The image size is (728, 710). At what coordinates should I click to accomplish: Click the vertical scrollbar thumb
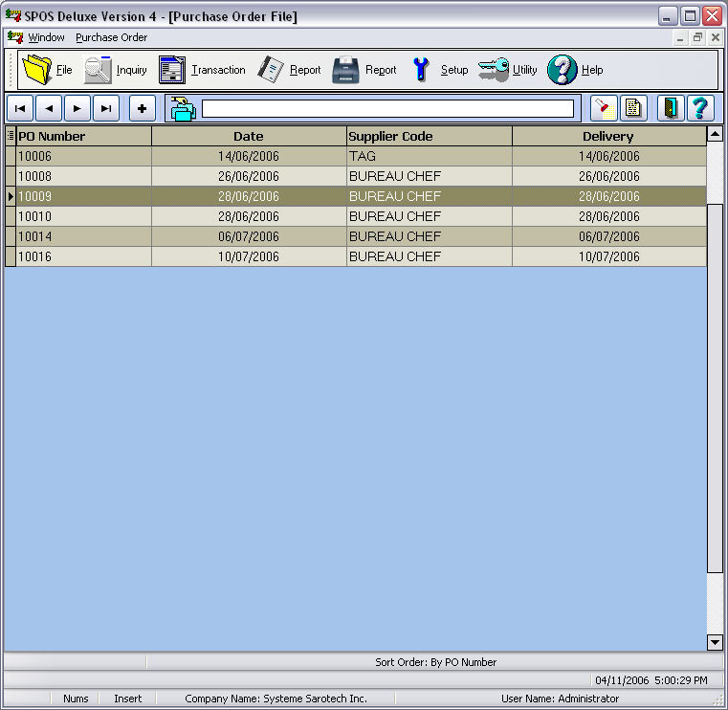click(x=715, y=388)
